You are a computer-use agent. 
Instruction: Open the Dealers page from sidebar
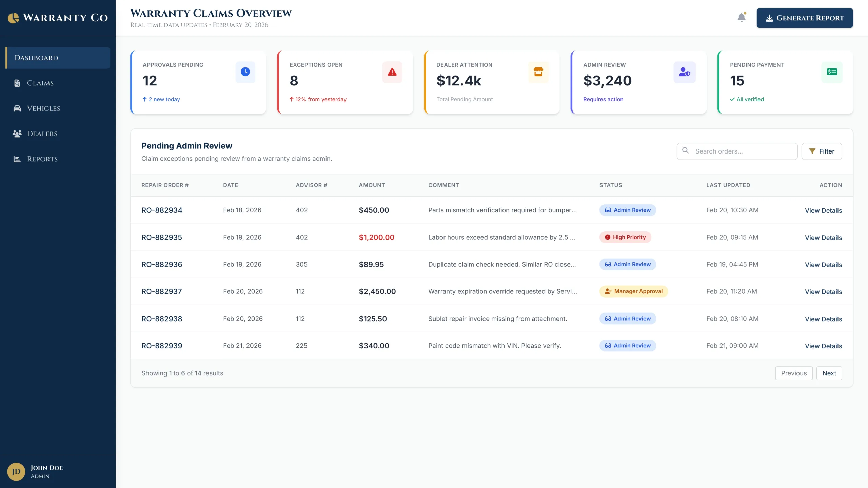[x=42, y=134]
